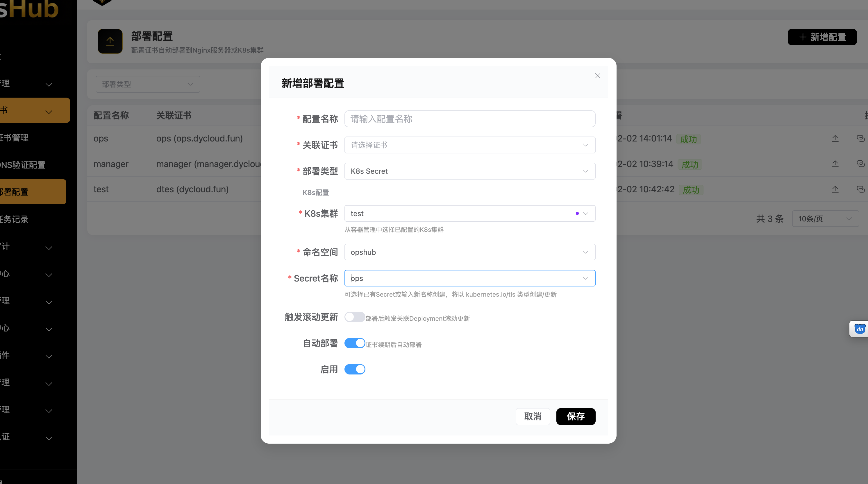Click the Baidu Netdisk floating icon
The height and width of the screenshot is (484, 868).
pos(860,329)
